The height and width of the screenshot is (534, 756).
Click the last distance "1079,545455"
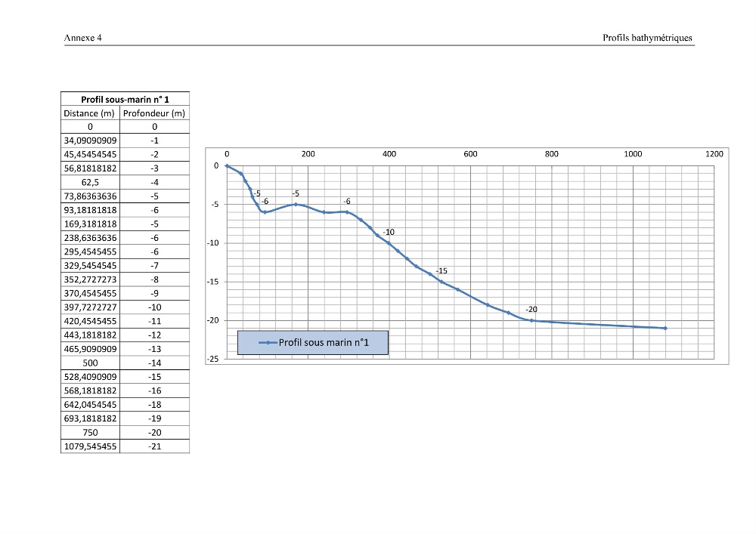[90, 447]
